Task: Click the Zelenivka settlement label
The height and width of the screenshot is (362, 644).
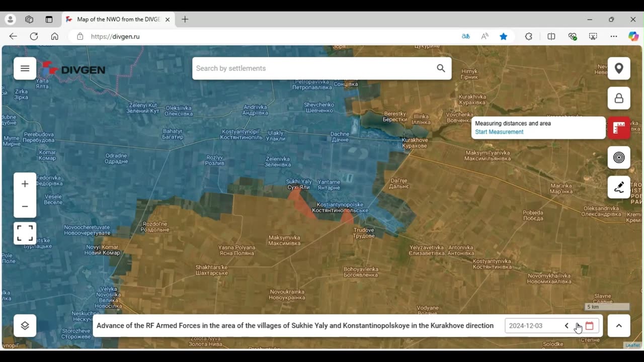Action: pos(278,161)
